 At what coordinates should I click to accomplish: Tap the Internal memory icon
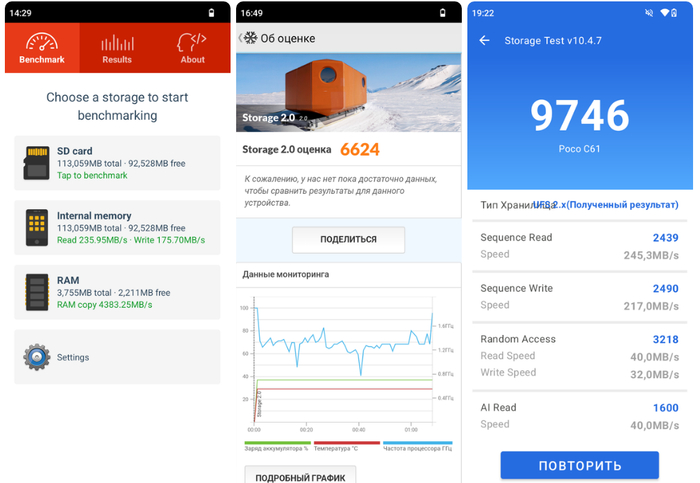coord(36,227)
